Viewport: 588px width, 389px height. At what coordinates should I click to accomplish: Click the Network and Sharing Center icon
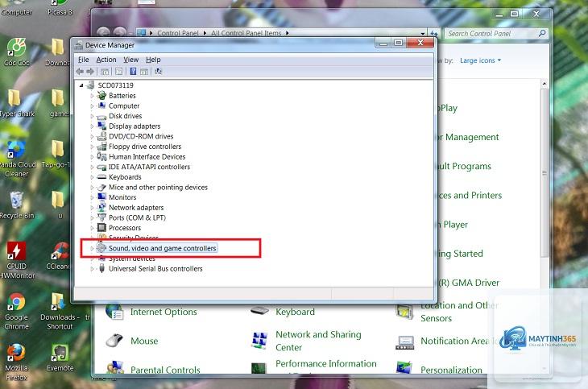[259, 341]
